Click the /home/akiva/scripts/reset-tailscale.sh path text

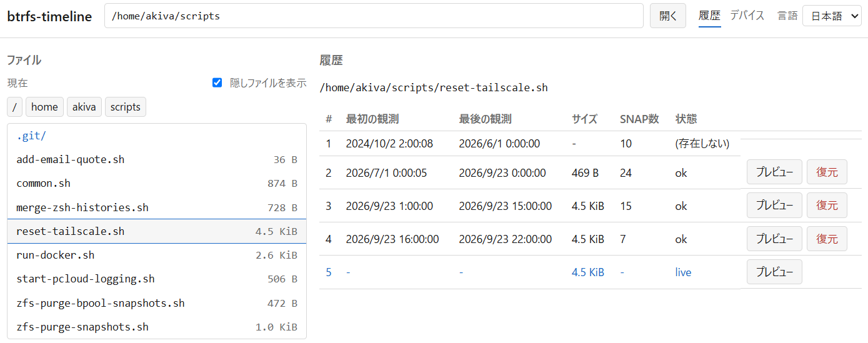pyautogui.click(x=434, y=87)
